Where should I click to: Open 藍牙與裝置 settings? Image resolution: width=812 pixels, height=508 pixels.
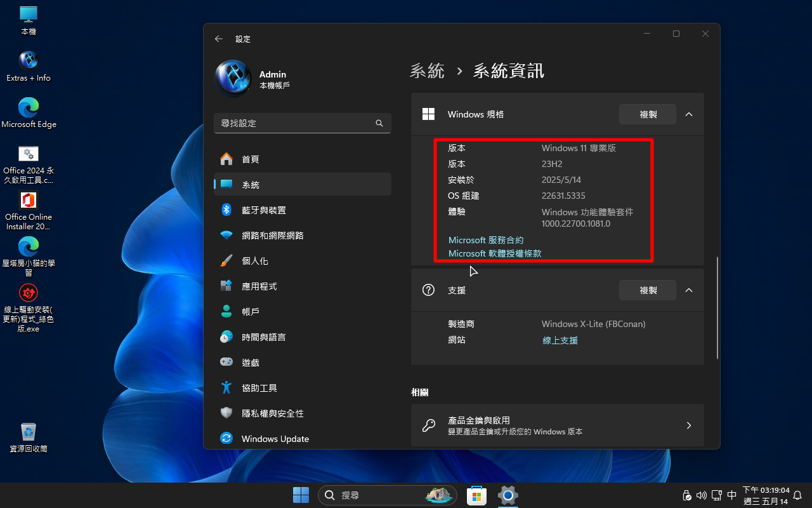click(303, 210)
